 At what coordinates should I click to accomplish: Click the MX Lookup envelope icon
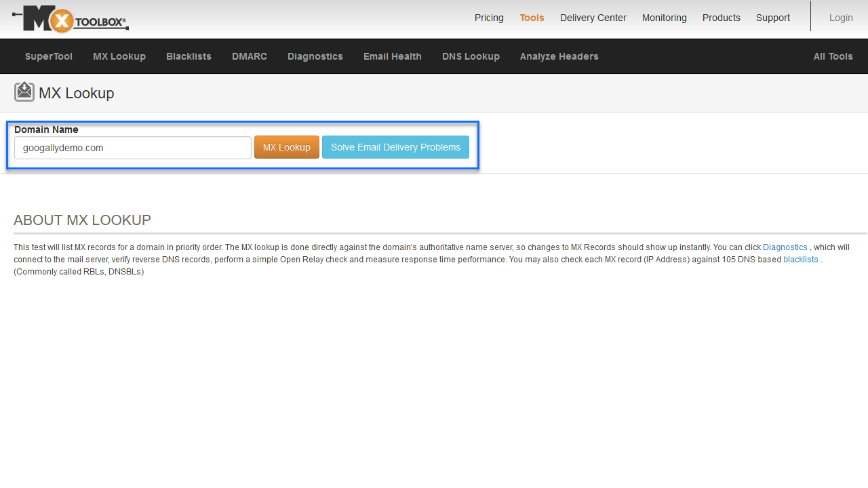[24, 91]
